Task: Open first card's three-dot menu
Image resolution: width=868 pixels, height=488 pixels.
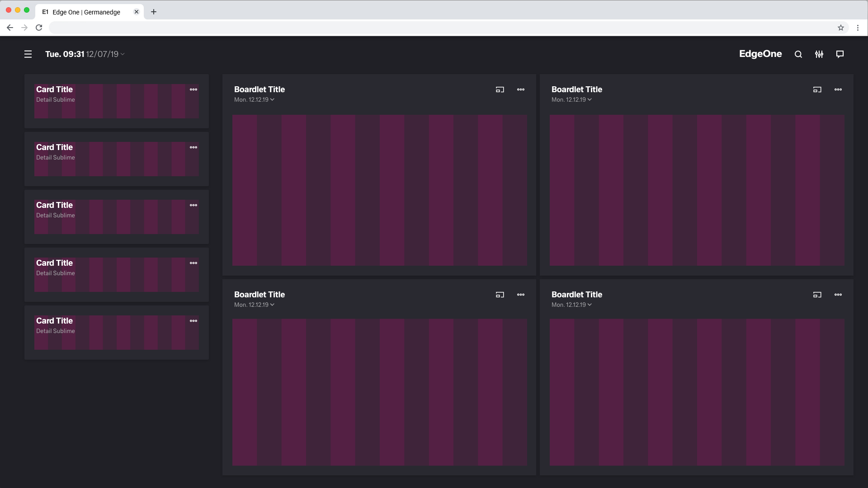Action: coord(193,89)
